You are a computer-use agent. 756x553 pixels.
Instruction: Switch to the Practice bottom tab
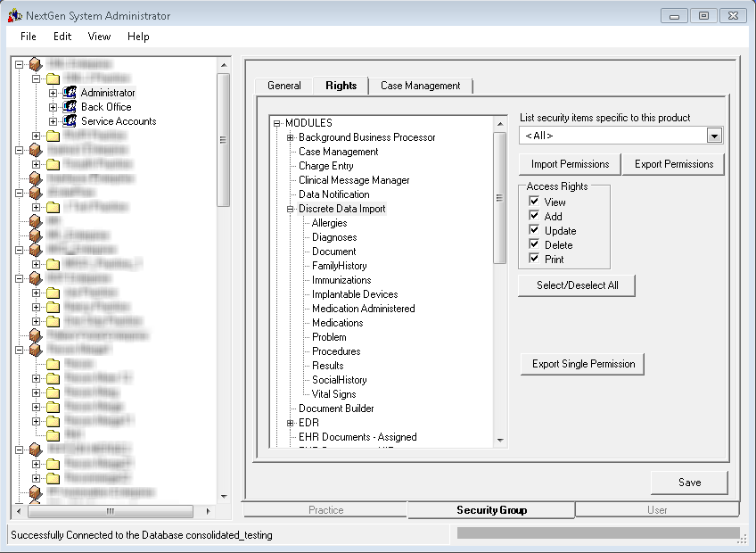[x=326, y=510]
